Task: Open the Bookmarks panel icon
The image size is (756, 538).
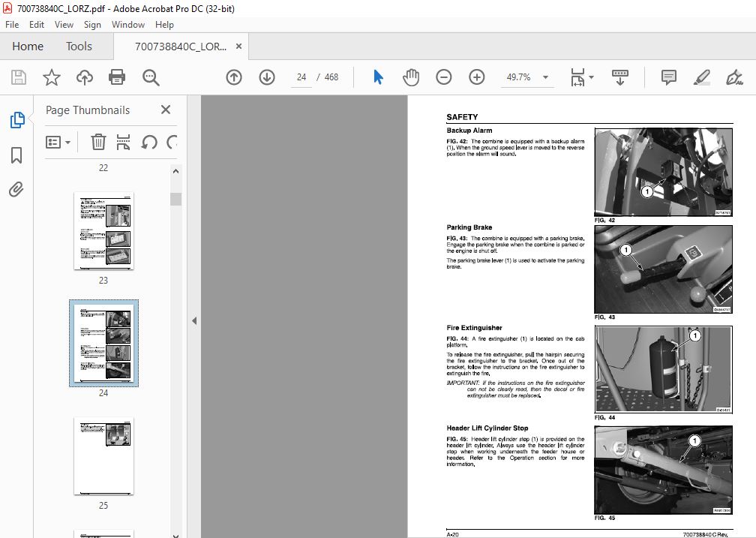Action: pos(16,155)
